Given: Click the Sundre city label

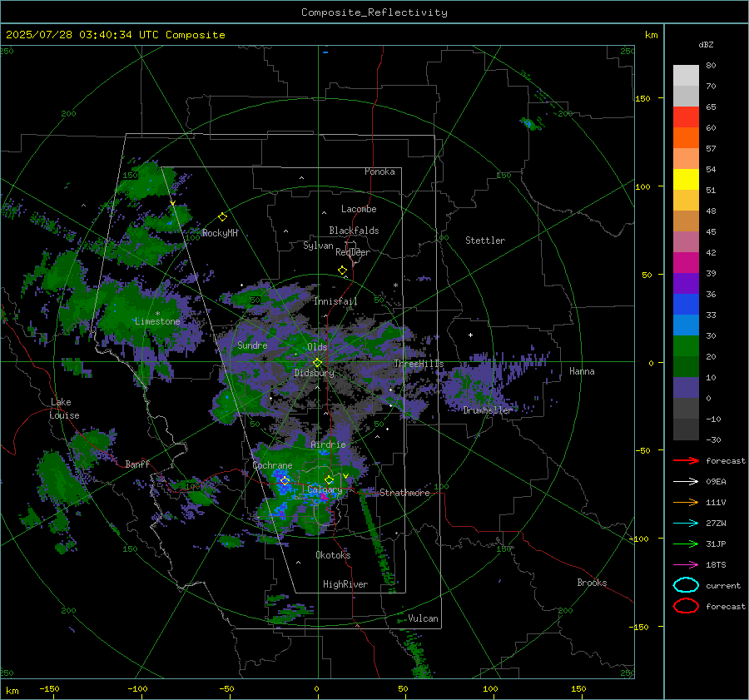Looking at the screenshot, I should point(252,345).
